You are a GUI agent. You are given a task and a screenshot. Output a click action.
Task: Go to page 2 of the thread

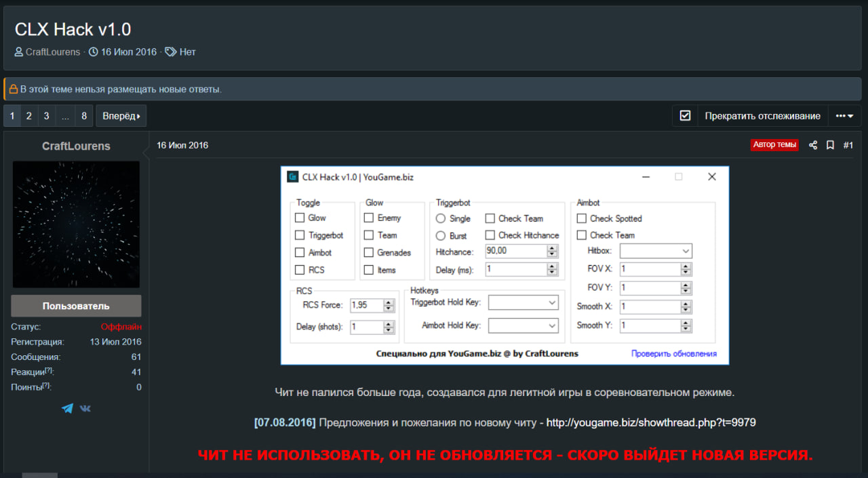pos(29,116)
